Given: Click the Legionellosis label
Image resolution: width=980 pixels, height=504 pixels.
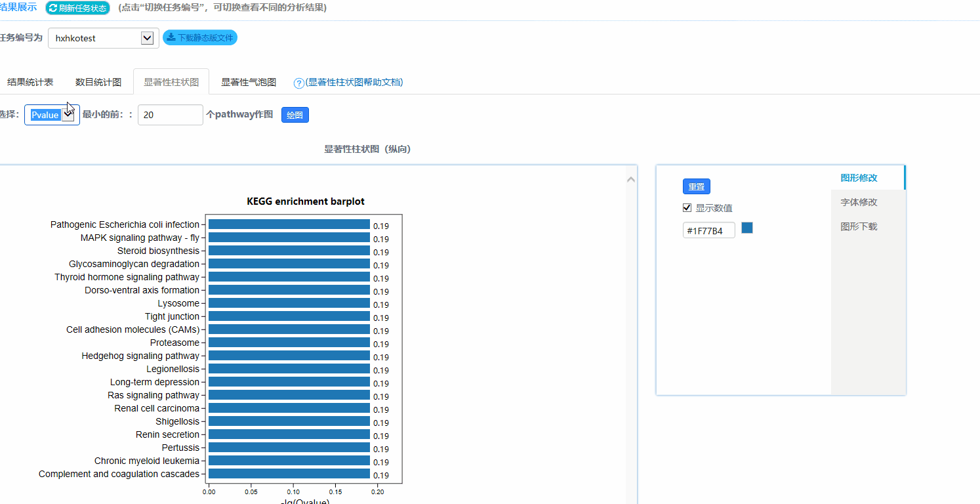Looking at the screenshot, I should click(173, 369).
